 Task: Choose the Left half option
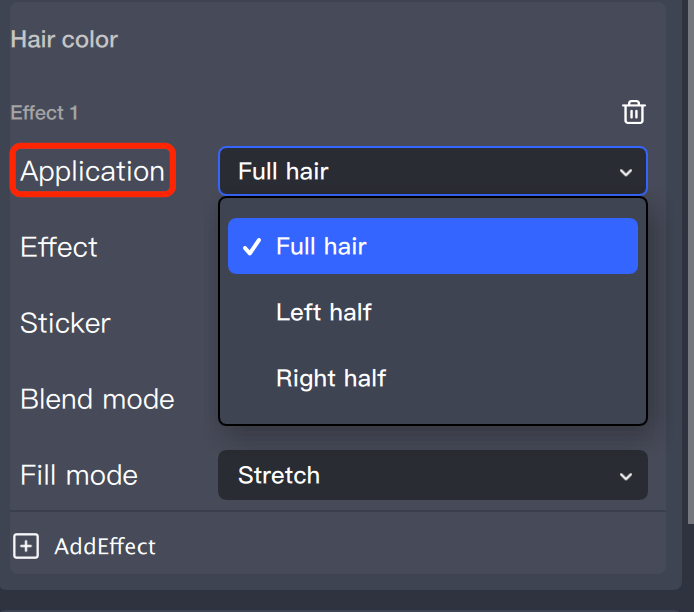(324, 312)
